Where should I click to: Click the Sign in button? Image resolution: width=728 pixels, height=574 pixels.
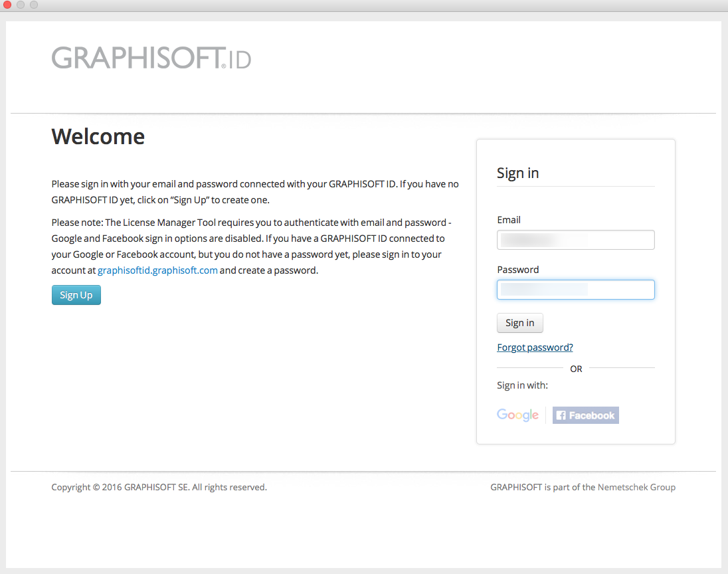coord(520,323)
